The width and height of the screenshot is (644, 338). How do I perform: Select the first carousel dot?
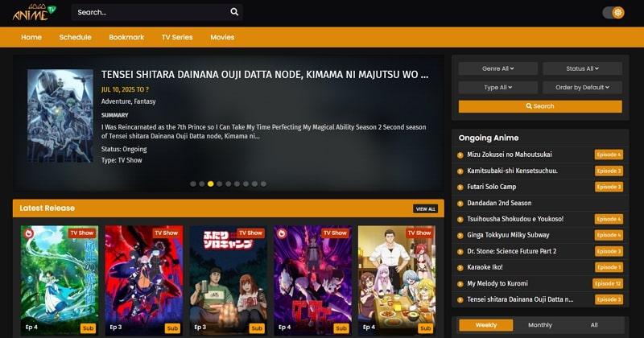click(193, 184)
